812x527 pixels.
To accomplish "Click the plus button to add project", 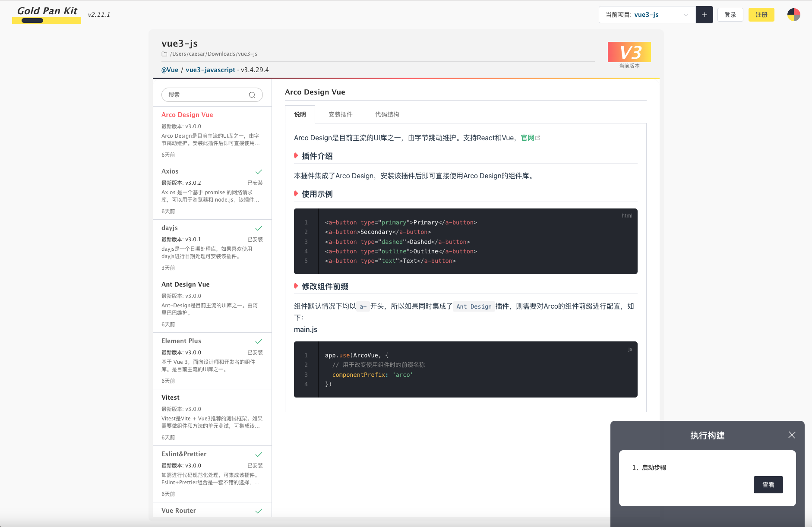I will pyautogui.click(x=705, y=15).
